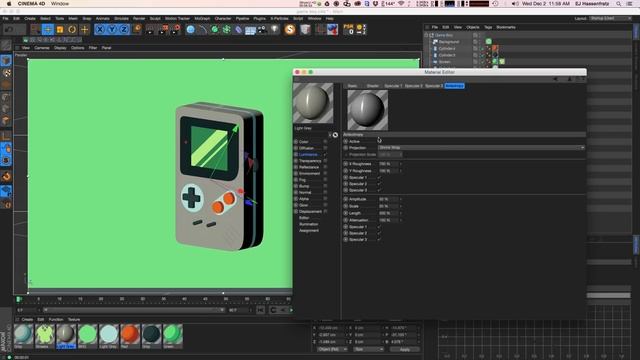Select the Rotate tool in top toolbar
The width and height of the screenshot is (640, 360).
(x=72, y=29)
